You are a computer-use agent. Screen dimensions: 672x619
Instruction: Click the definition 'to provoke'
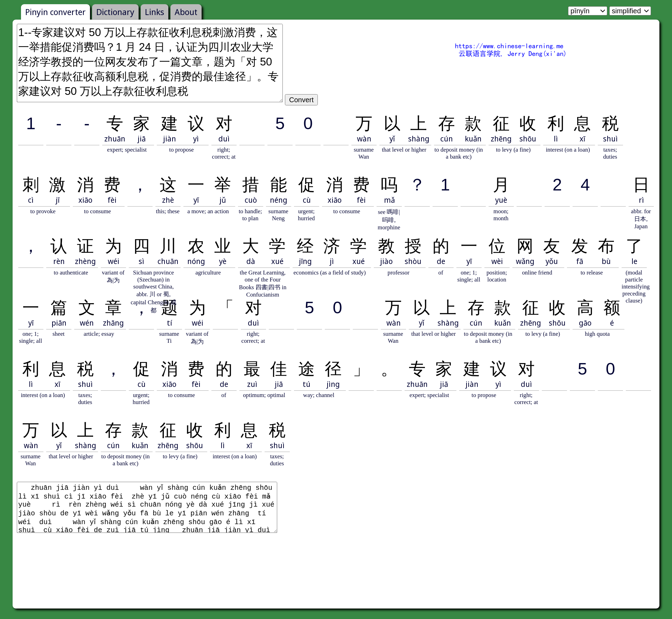tap(43, 211)
